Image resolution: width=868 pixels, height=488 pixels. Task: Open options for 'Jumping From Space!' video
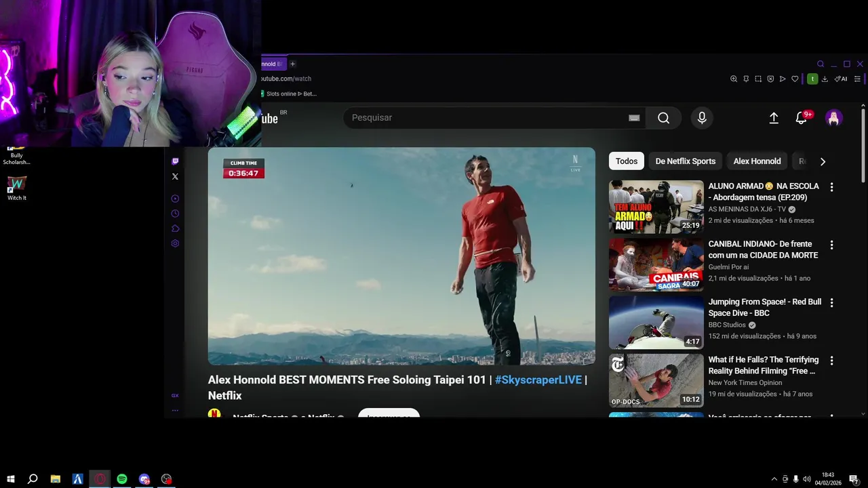tap(831, 303)
